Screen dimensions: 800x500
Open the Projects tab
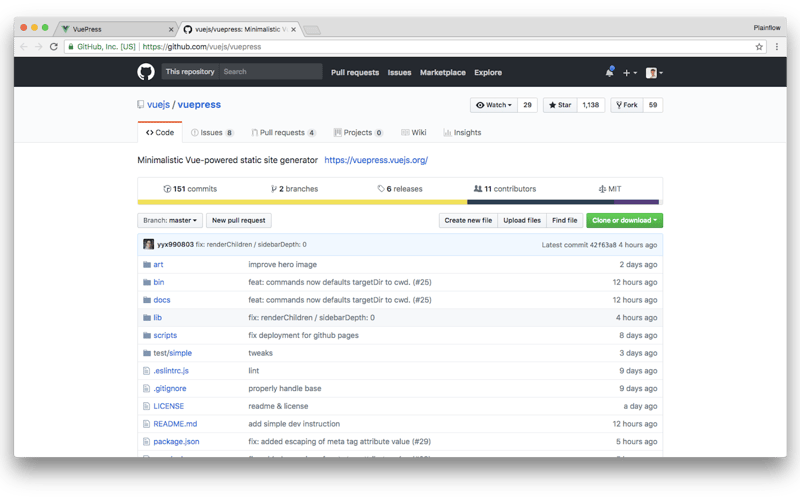[x=358, y=133]
